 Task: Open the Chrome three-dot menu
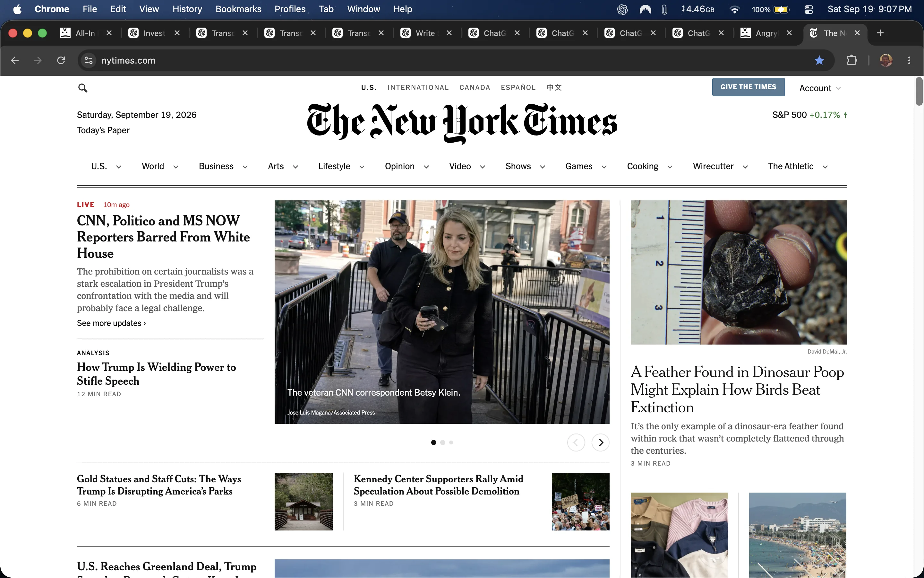pyautogui.click(x=909, y=60)
